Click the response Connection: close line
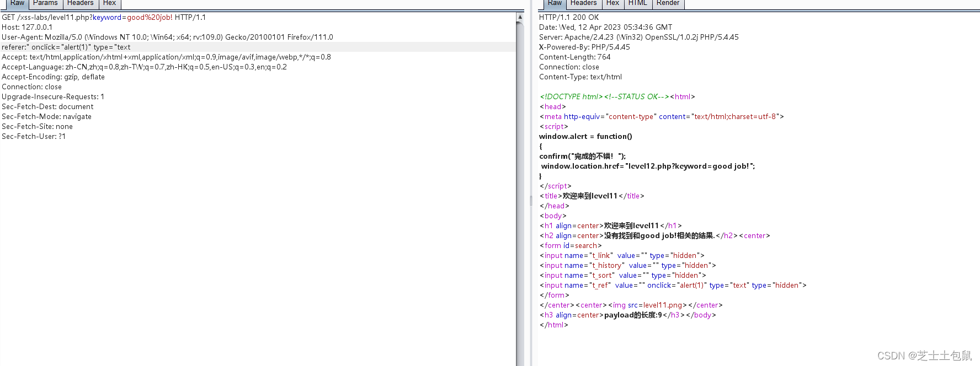 (x=569, y=67)
